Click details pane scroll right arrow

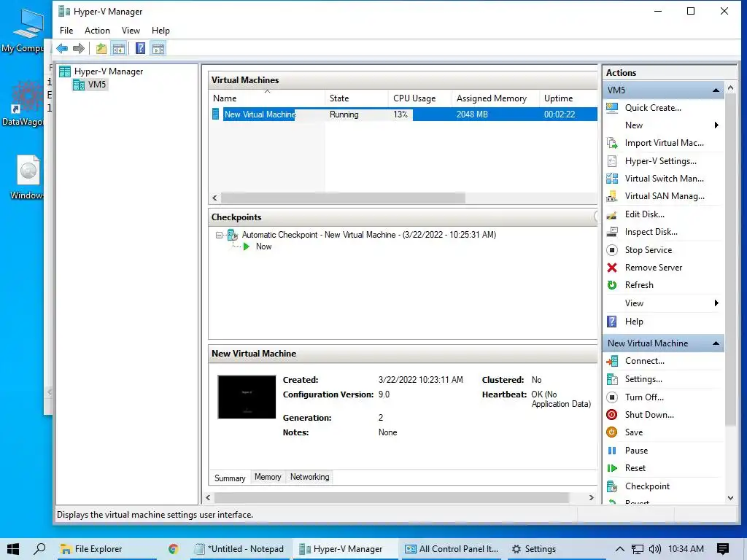[591, 497]
